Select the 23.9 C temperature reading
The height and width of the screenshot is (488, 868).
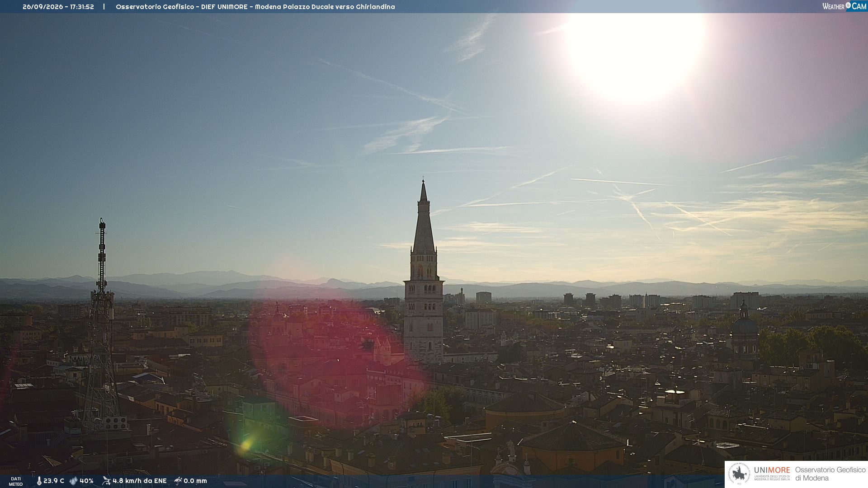click(54, 481)
